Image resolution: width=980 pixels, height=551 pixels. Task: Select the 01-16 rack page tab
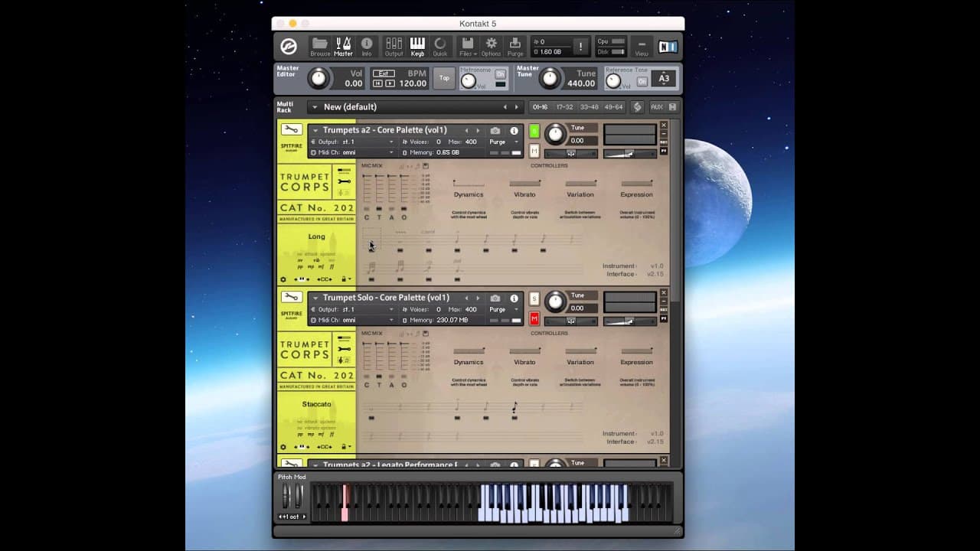541,107
